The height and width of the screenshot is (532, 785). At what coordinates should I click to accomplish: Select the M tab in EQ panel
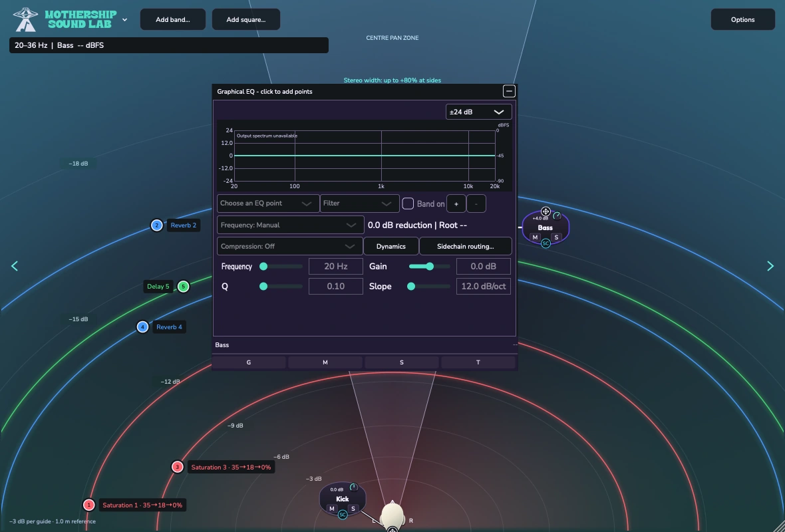pos(325,362)
